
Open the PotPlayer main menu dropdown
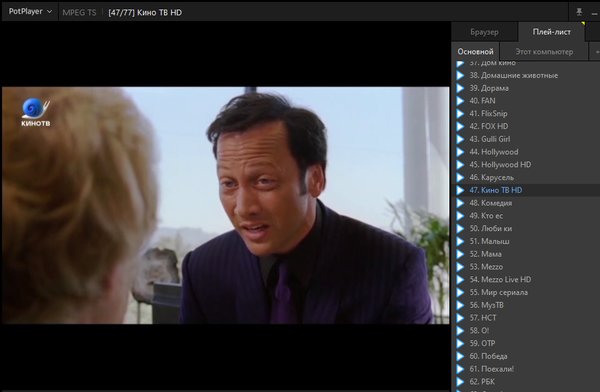coord(30,11)
